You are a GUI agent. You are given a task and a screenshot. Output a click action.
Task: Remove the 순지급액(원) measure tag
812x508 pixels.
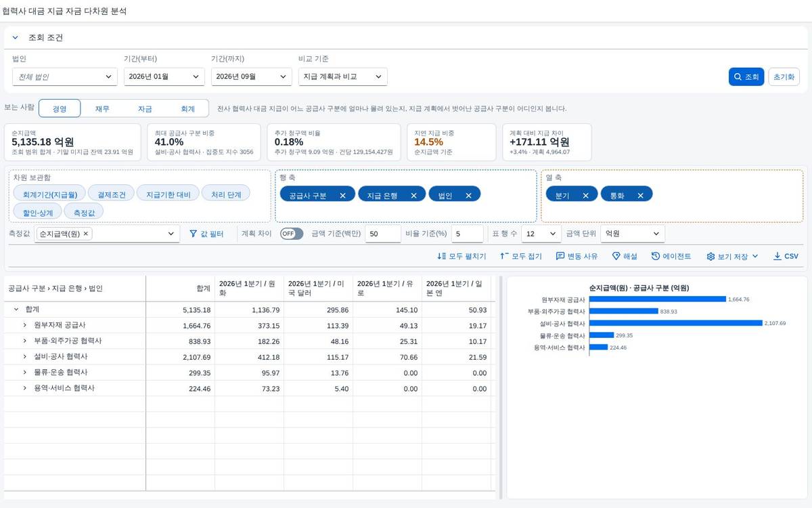pyautogui.click(x=86, y=234)
